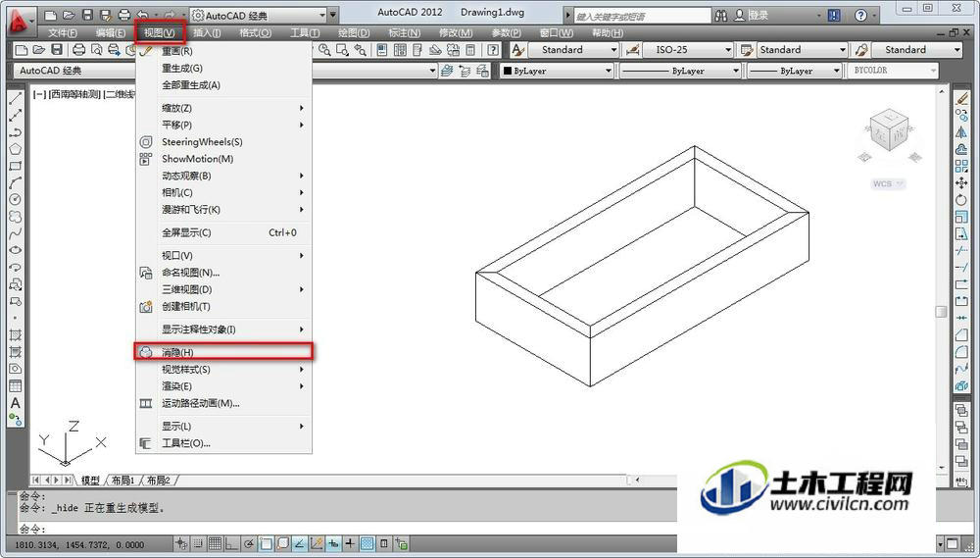Click the Save icon in quick access toolbar

click(x=88, y=15)
